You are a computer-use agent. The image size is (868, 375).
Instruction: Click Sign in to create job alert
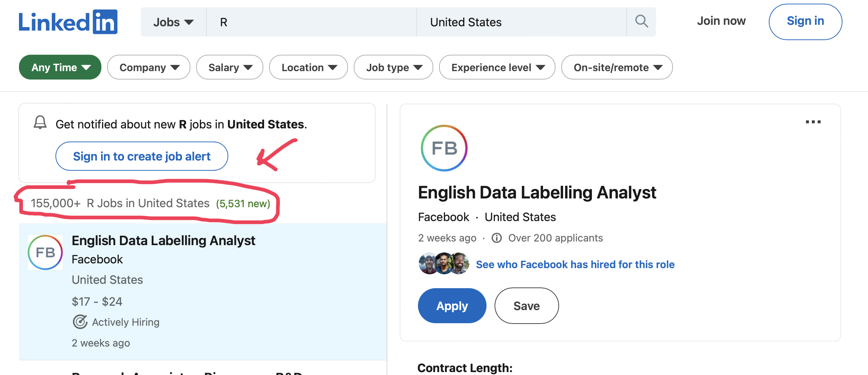(142, 156)
